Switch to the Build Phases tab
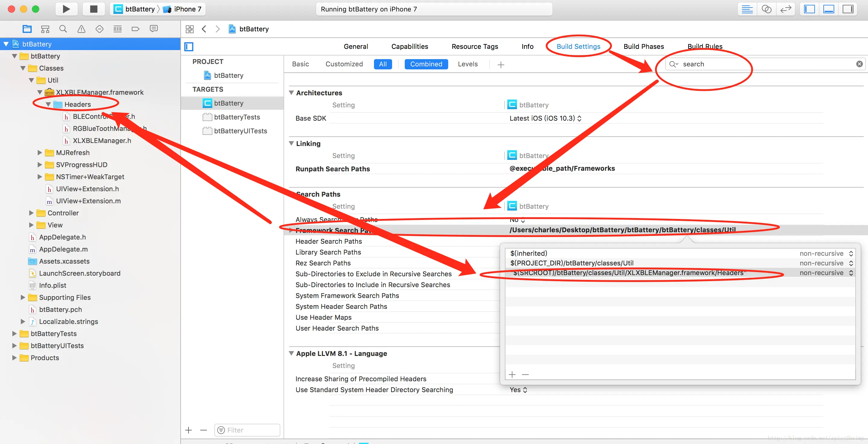The image size is (868, 444). point(643,46)
